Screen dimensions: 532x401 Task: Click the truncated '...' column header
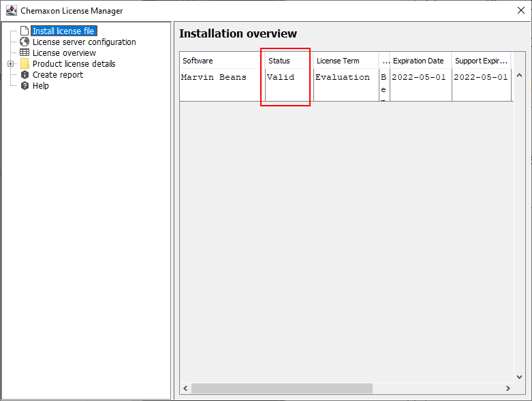click(384, 61)
